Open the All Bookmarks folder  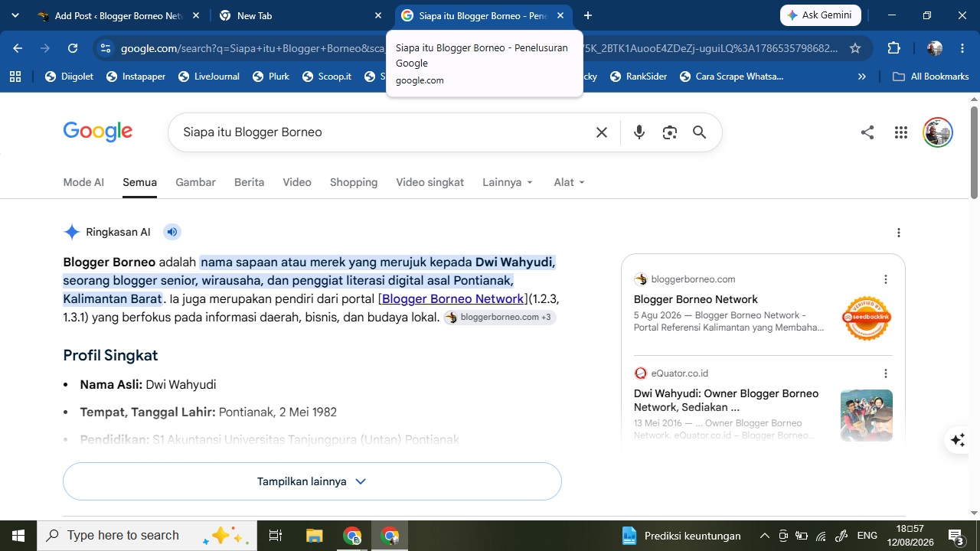(931, 77)
